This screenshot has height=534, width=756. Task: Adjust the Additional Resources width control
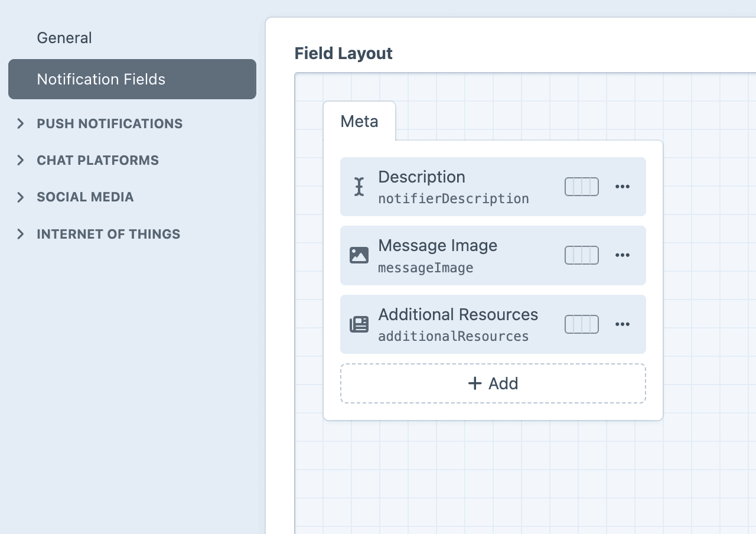pos(582,324)
